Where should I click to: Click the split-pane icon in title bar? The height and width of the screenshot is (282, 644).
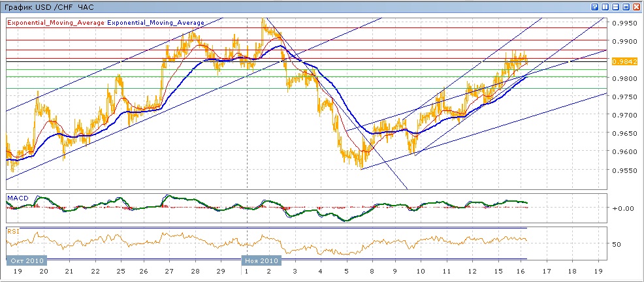(615, 7)
